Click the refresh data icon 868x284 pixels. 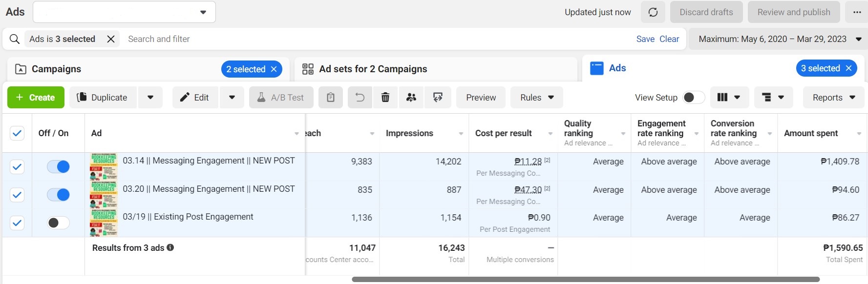tap(653, 12)
